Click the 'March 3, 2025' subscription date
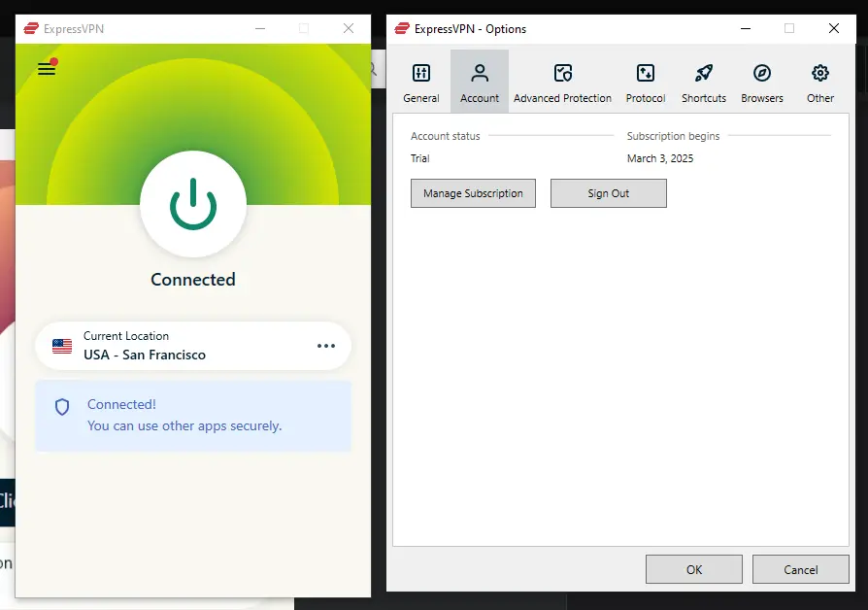This screenshot has height=610, width=868. (660, 158)
